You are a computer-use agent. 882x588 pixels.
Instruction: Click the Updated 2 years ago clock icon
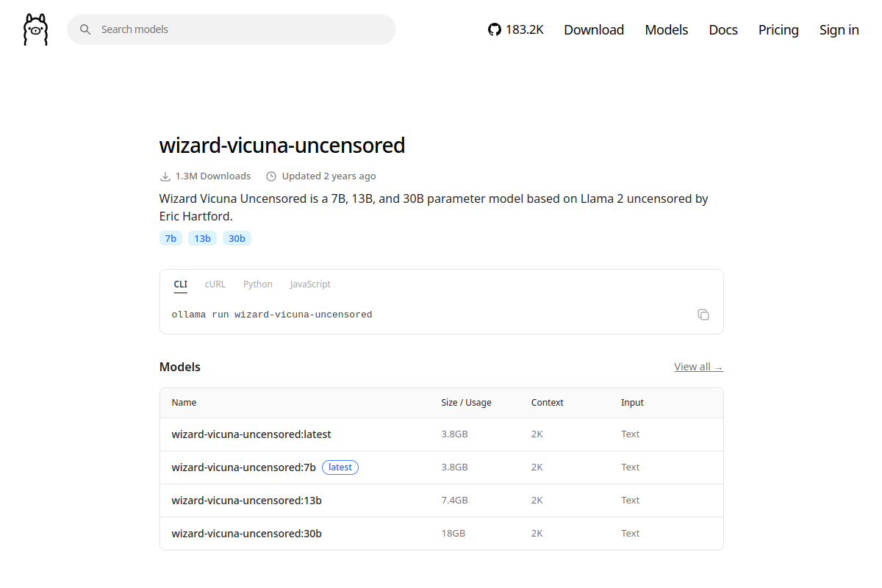(271, 176)
